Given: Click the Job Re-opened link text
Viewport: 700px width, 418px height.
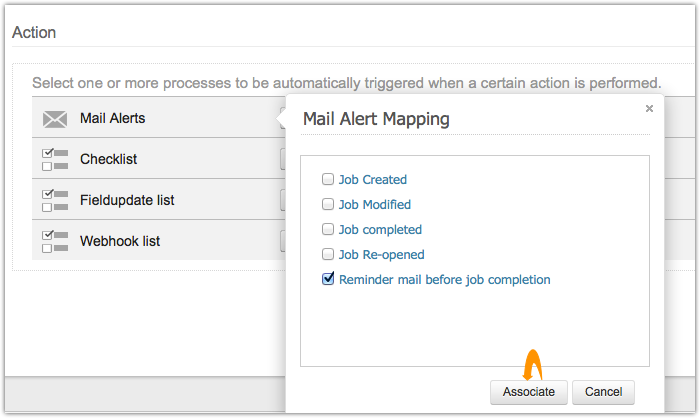Looking at the screenshot, I should click(x=382, y=255).
